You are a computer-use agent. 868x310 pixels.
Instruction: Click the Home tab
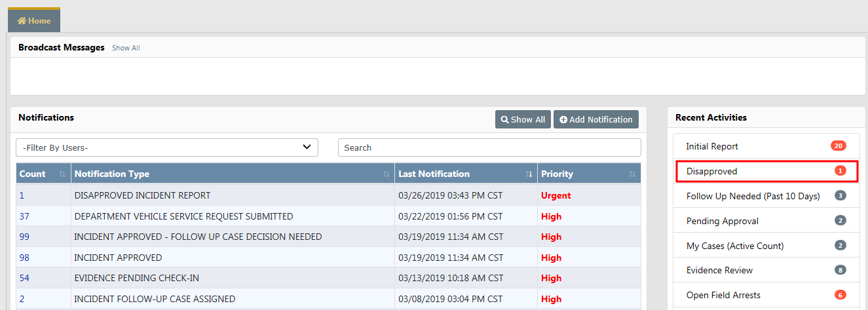34,21
